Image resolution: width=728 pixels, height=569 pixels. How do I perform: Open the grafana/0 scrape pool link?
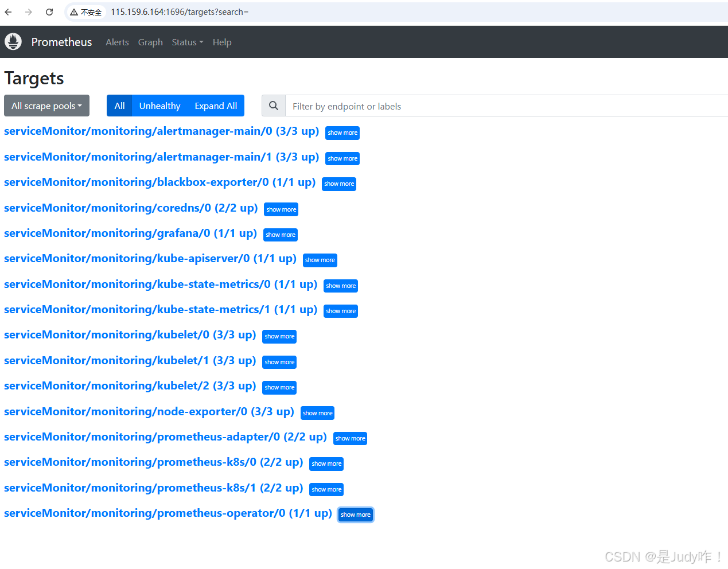tap(130, 233)
